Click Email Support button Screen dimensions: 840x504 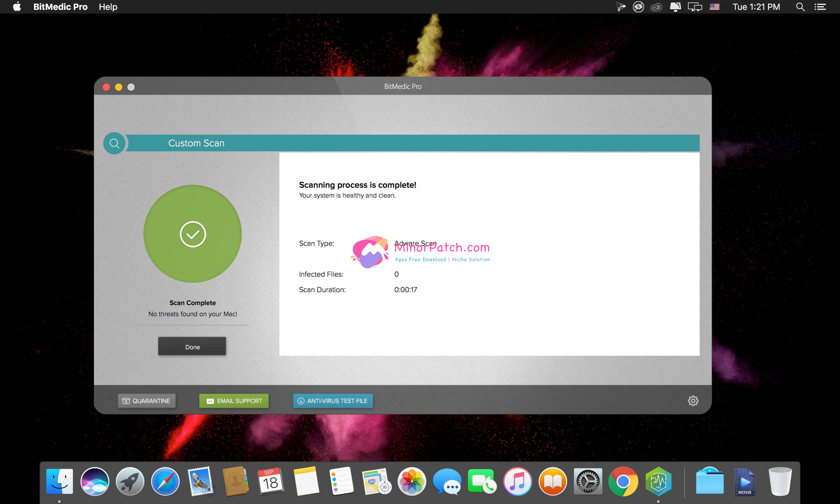(x=234, y=401)
